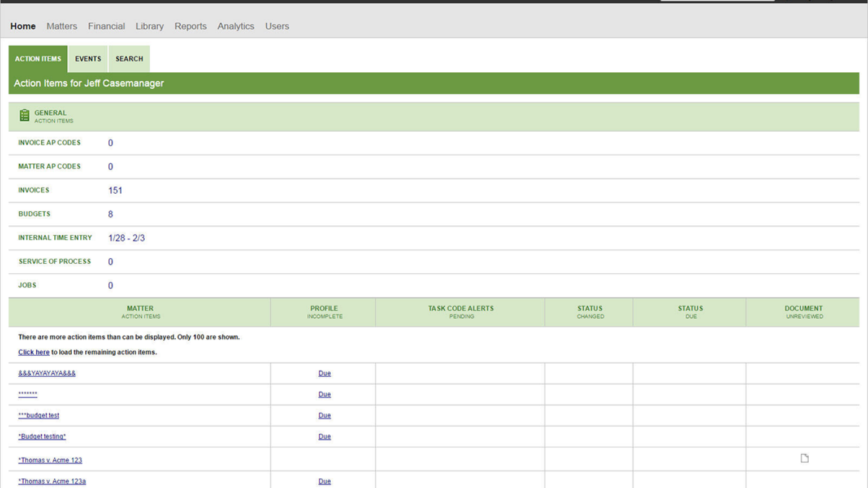Click the General Action Items section title
This screenshot has height=488, width=868.
click(53, 116)
